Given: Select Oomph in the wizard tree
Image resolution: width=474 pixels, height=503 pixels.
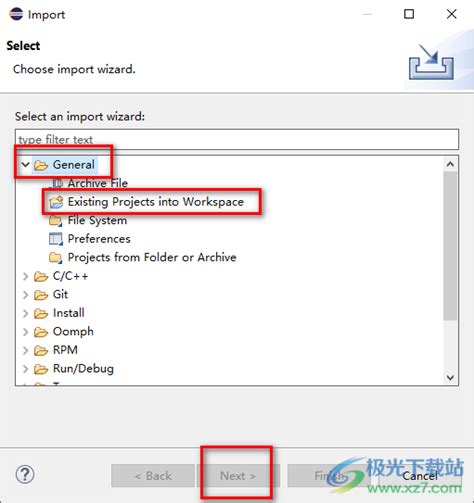Looking at the screenshot, I should point(73,332).
